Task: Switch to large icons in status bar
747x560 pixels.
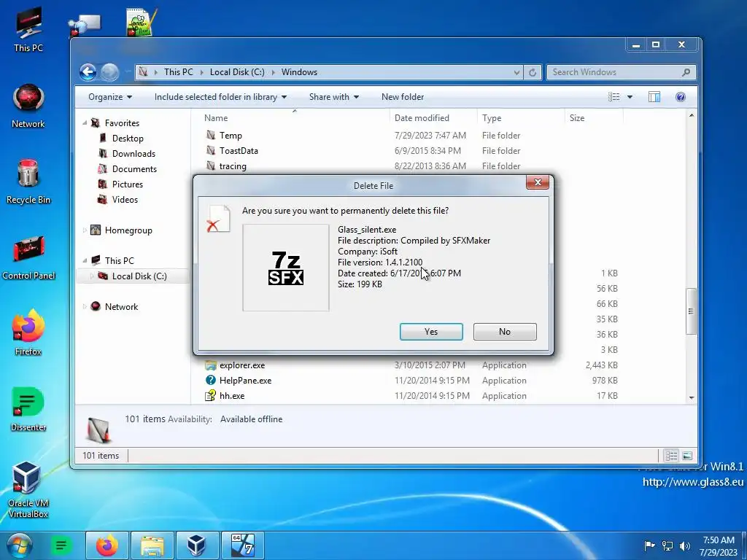Action: point(687,456)
